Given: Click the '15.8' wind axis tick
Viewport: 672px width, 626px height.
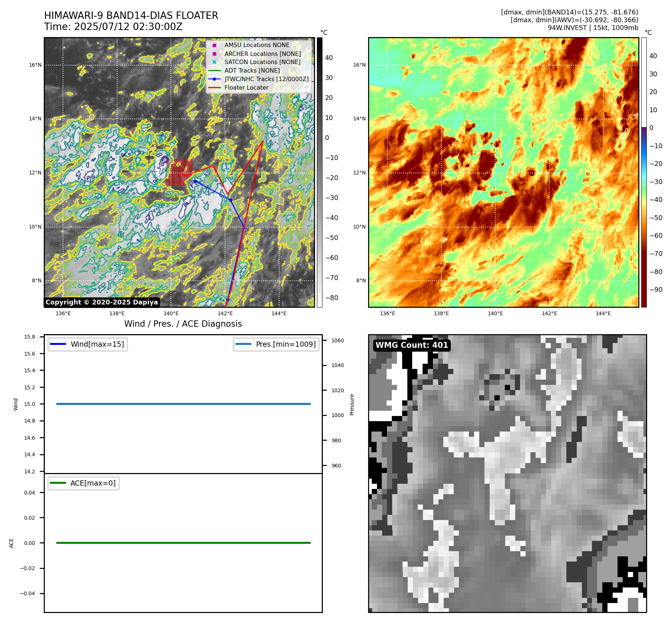Looking at the screenshot, I should (x=30, y=337).
